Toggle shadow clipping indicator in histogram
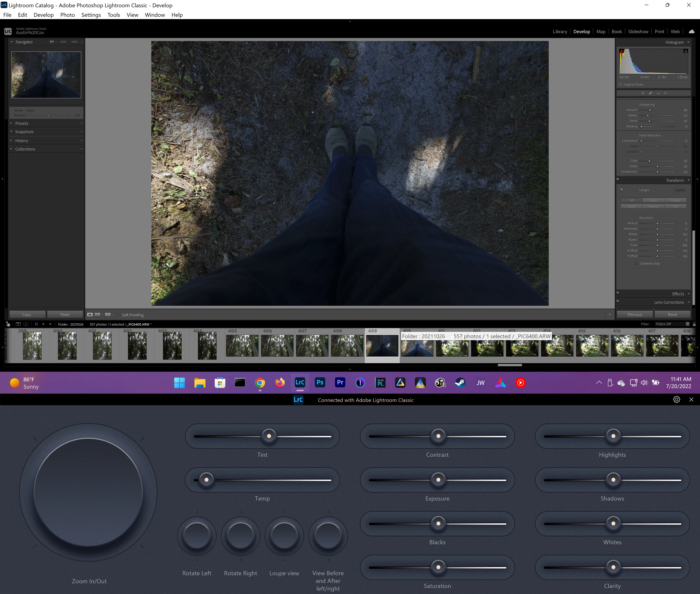 [x=622, y=51]
